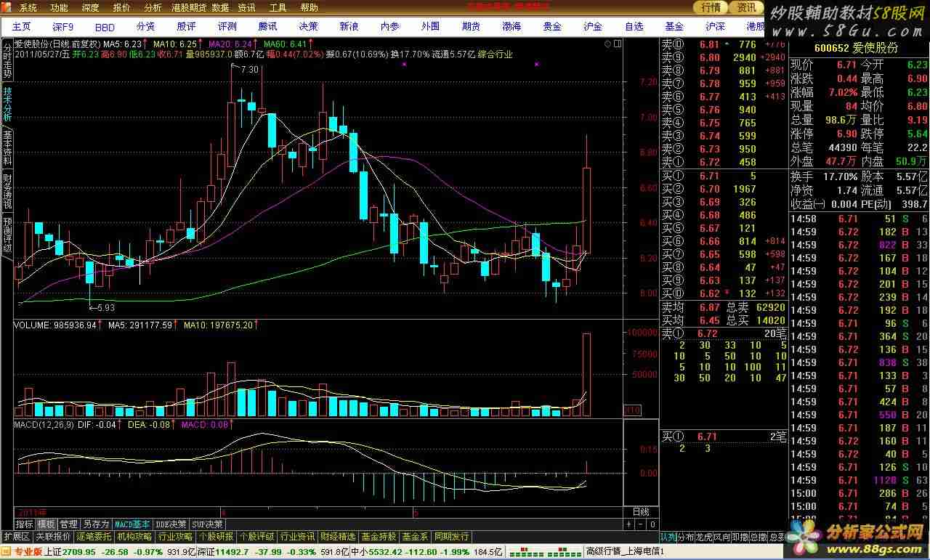Click the 管理 button below the chart
The image size is (930, 560).
(x=68, y=524)
